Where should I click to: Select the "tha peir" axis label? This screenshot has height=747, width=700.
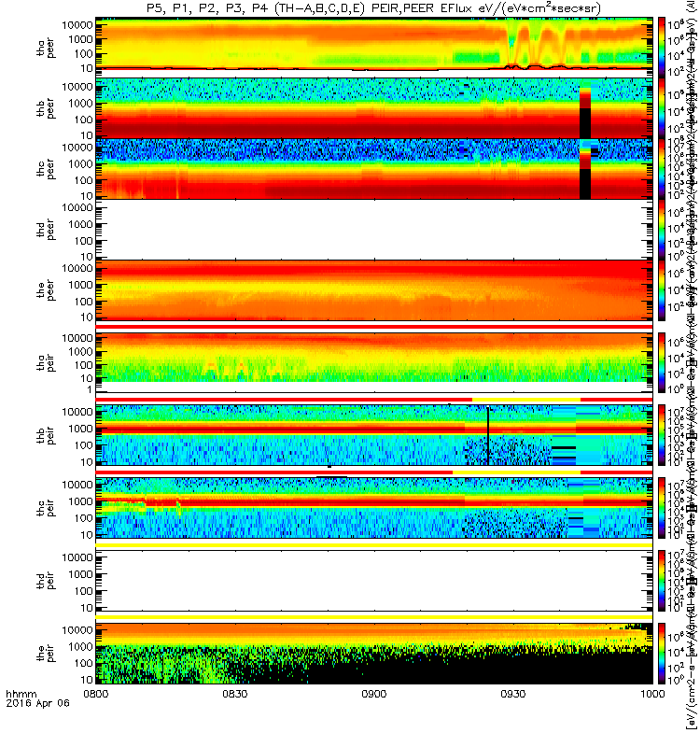pyautogui.click(x=46, y=363)
